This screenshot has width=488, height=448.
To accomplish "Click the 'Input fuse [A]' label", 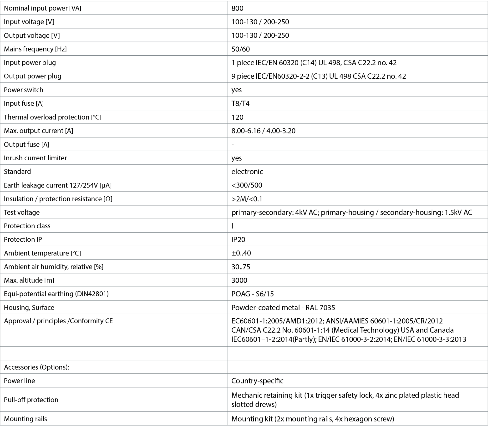I will 24,103.
